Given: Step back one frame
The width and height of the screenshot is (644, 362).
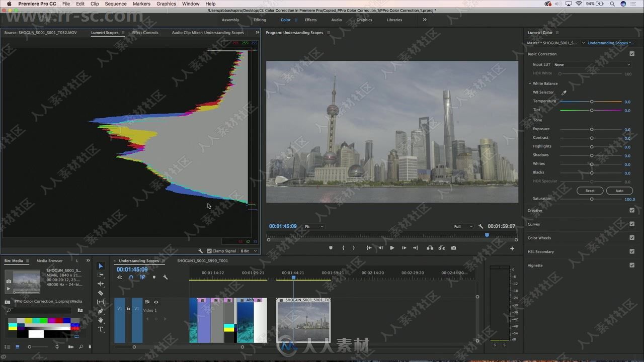Looking at the screenshot, I should point(380,248).
